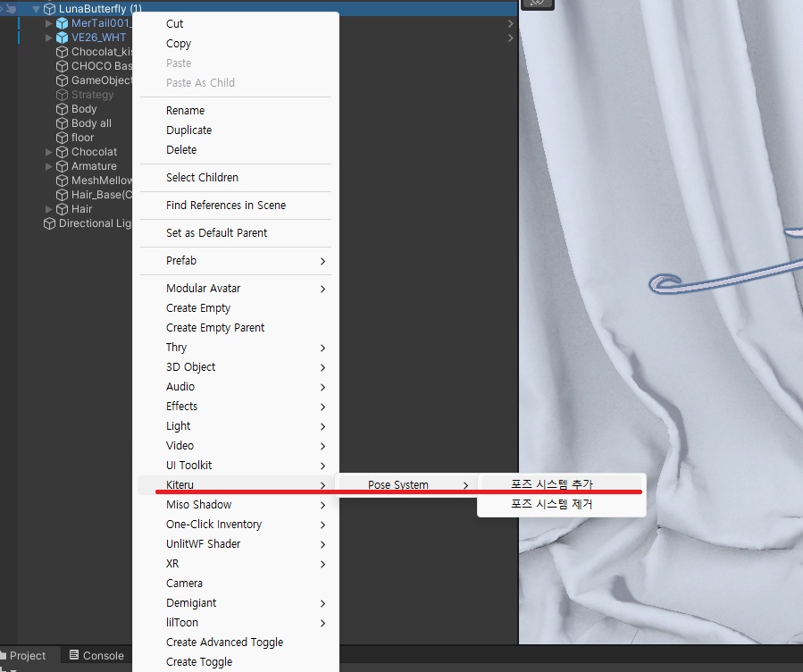803x672 pixels.
Task: Collapse the LunaButterfly (1) root object
Action: coord(36,9)
